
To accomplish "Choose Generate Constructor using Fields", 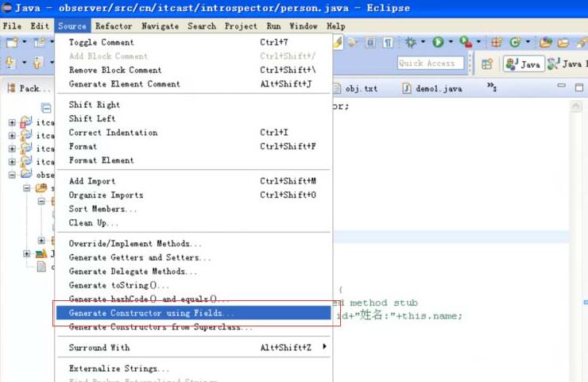I will (151, 313).
